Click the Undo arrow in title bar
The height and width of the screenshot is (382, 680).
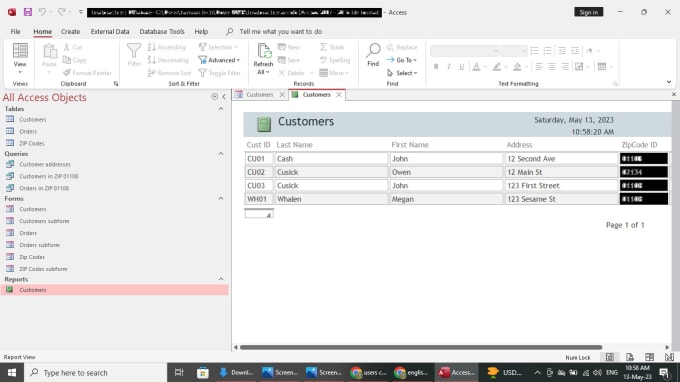pos(42,12)
